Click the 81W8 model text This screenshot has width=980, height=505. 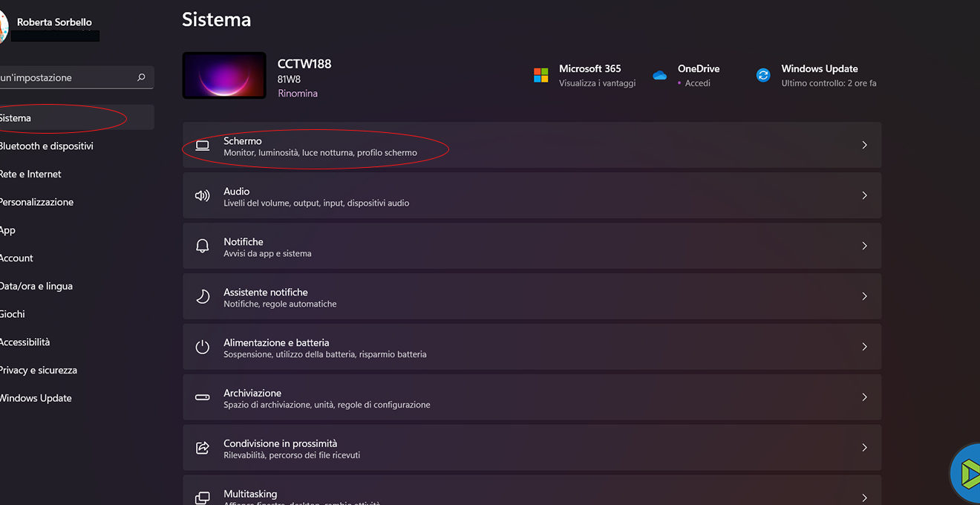pyautogui.click(x=288, y=79)
